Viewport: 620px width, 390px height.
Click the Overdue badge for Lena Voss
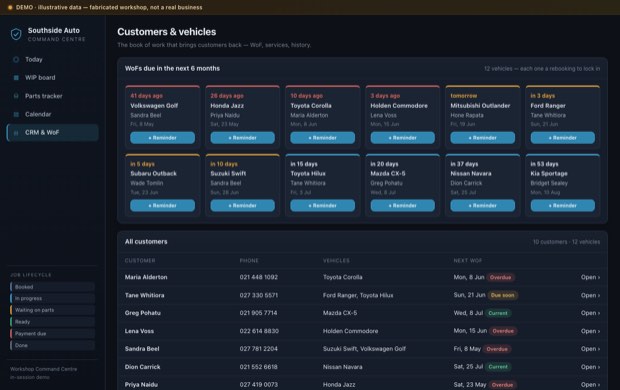(503, 331)
